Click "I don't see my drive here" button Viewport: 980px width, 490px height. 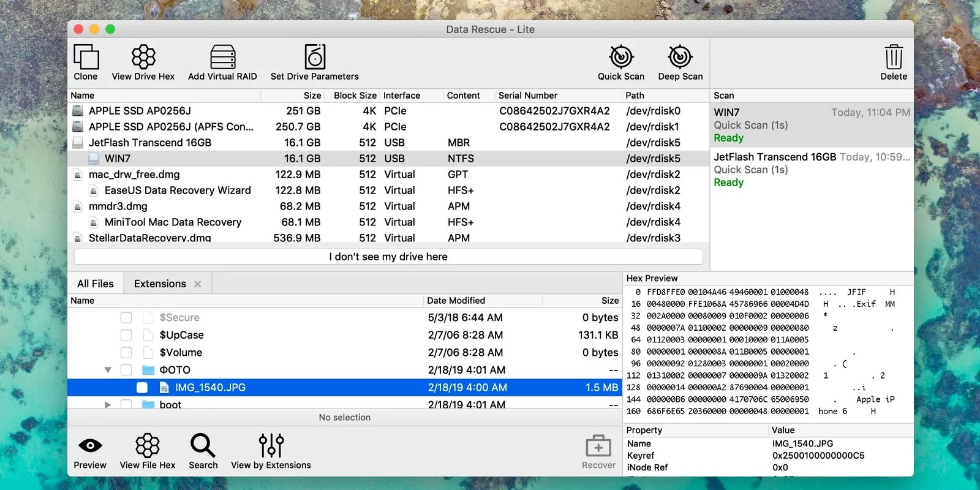(x=388, y=257)
